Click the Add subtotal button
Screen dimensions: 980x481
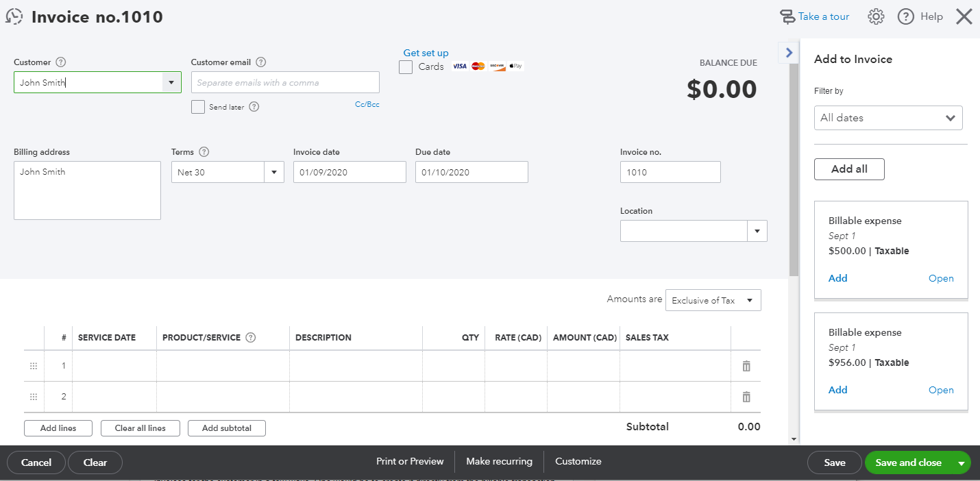[227, 428]
